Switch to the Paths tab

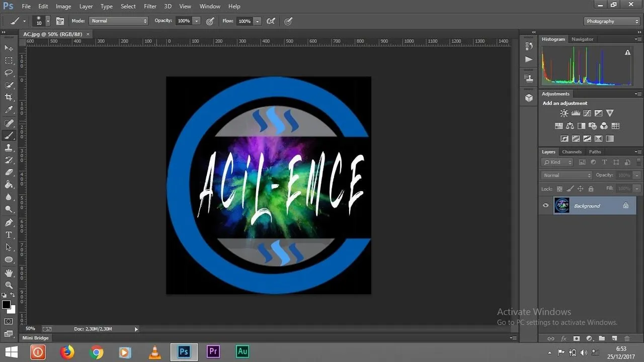pyautogui.click(x=595, y=151)
